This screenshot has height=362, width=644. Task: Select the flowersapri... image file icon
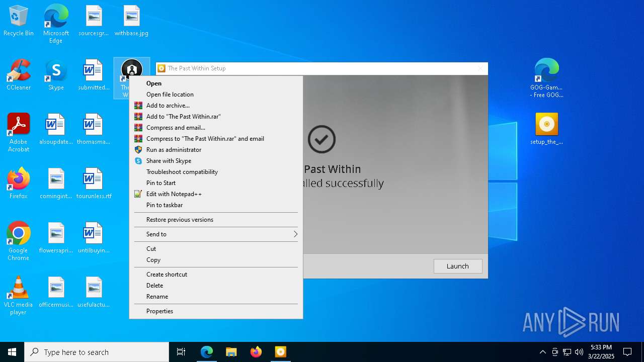coord(56,238)
